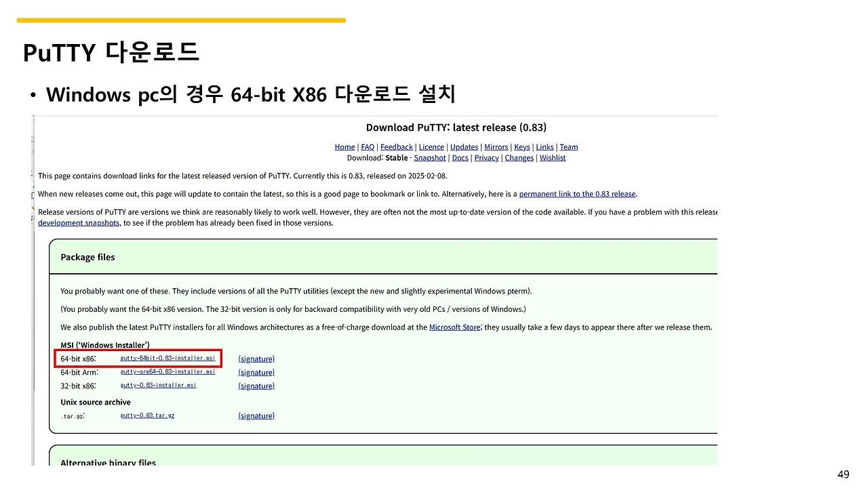Download putty-arm64-0.83-installer.msi

(x=168, y=371)
